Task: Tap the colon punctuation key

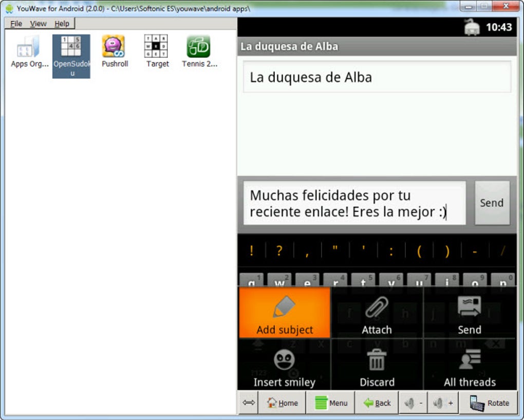Action: [391, 250]
